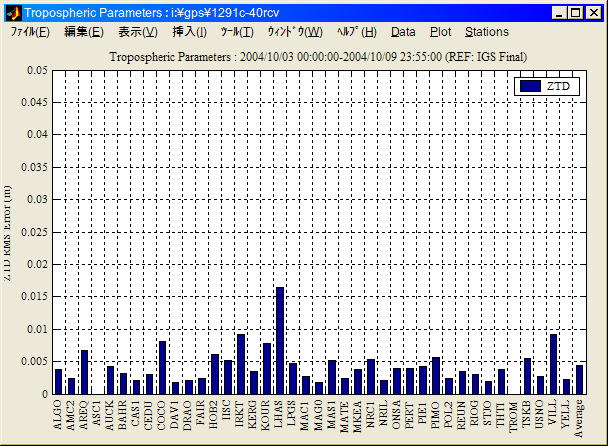
Task: Open the Data menu
Action: coord(403,32)
